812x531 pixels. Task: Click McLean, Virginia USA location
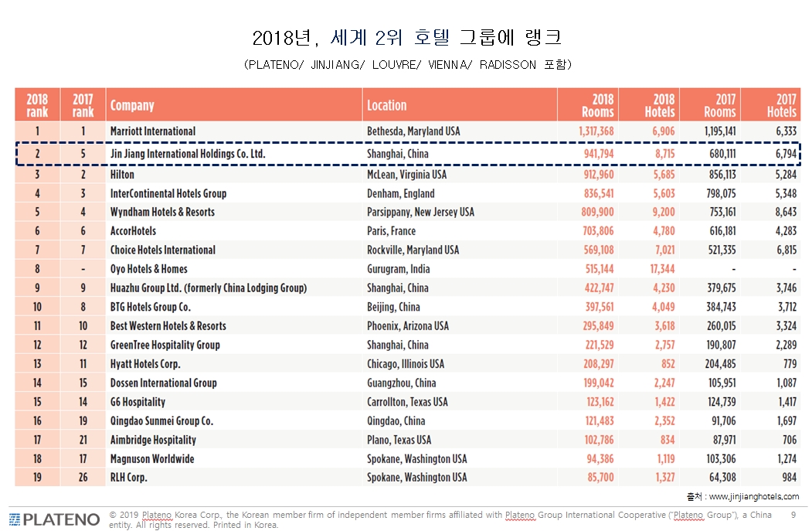(406, 175)
